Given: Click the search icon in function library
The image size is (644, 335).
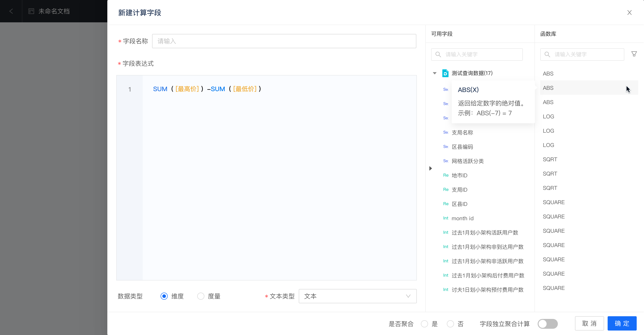Looking at the screenshot, I should click(x=547, y=54).
